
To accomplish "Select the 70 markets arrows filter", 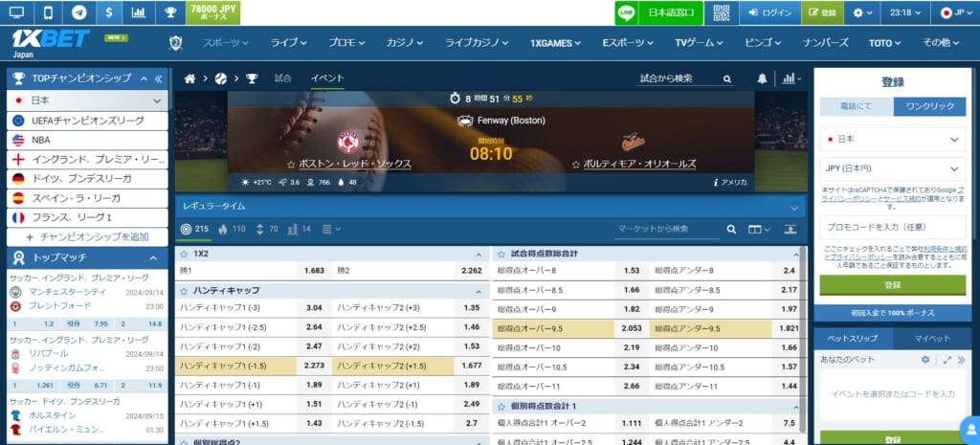I will [x=267, y=229].
